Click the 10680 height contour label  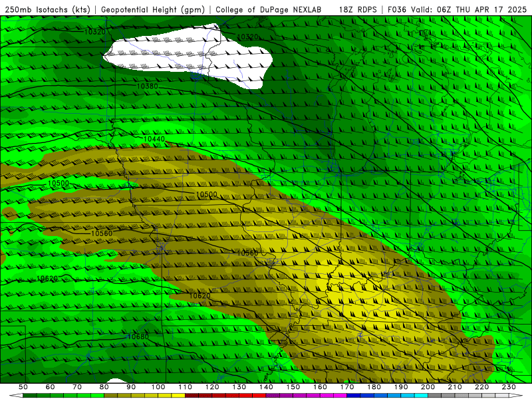tap(138, 336)
